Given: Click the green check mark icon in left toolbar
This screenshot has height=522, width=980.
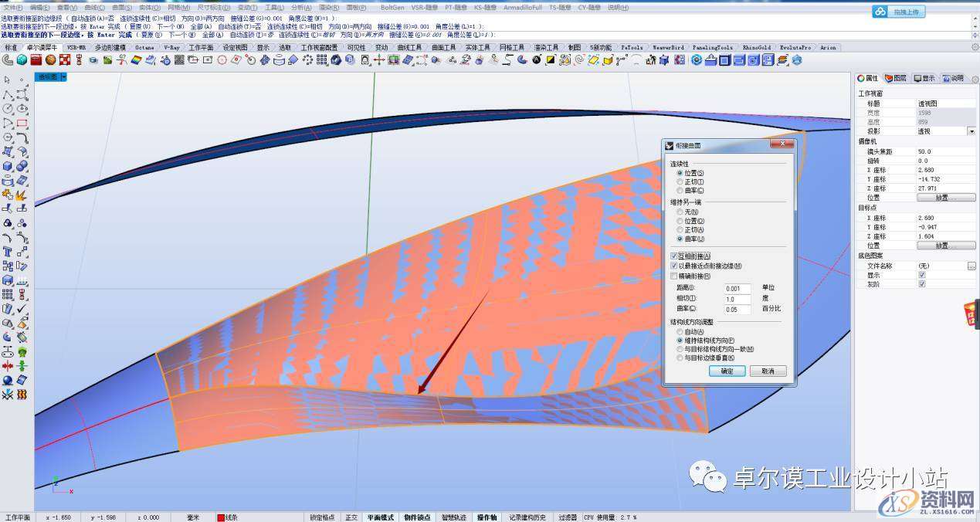Looking at the screenshot, I should pyautogui.click(x=22, y=309).
